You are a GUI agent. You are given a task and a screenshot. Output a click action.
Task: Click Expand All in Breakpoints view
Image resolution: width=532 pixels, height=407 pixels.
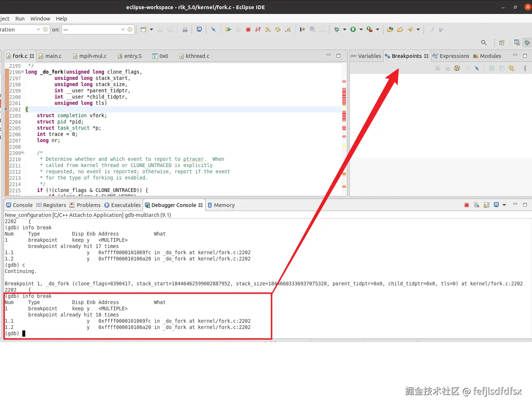point(492,68)
